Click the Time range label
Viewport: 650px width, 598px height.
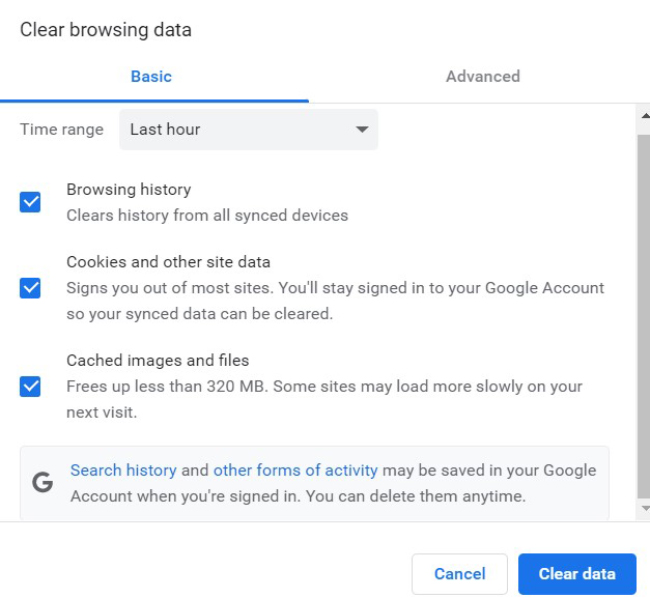click(x=62, y=129)
